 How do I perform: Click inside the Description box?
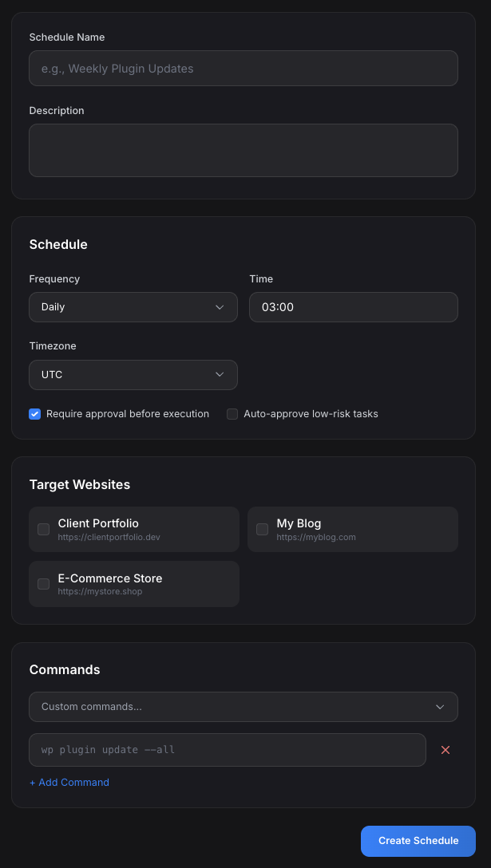244,150
